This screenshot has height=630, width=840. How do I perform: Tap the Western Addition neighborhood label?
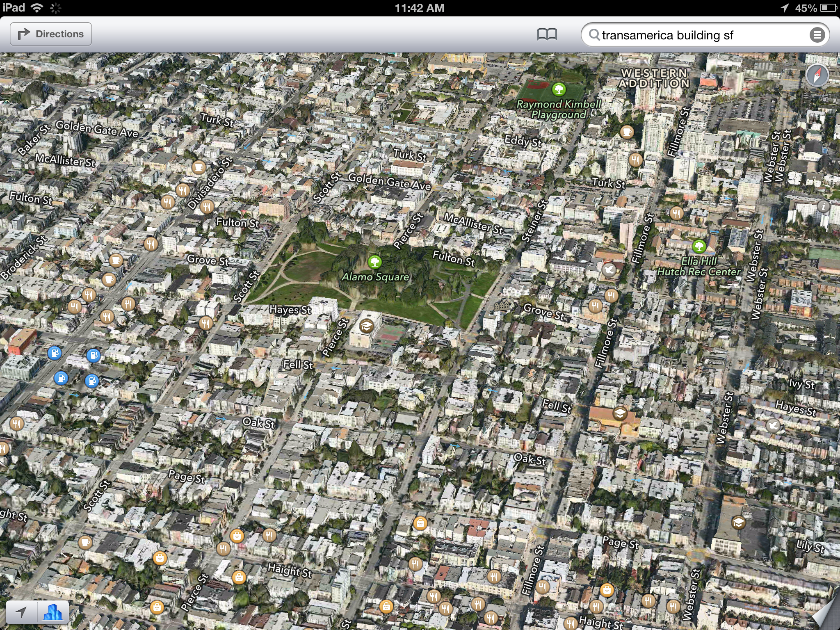click(655, 78)
